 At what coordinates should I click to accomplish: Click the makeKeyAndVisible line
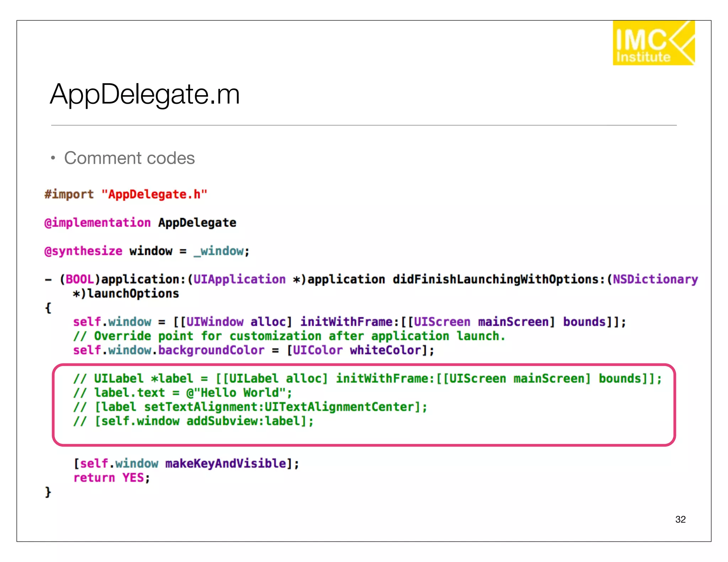pos(186,464)
